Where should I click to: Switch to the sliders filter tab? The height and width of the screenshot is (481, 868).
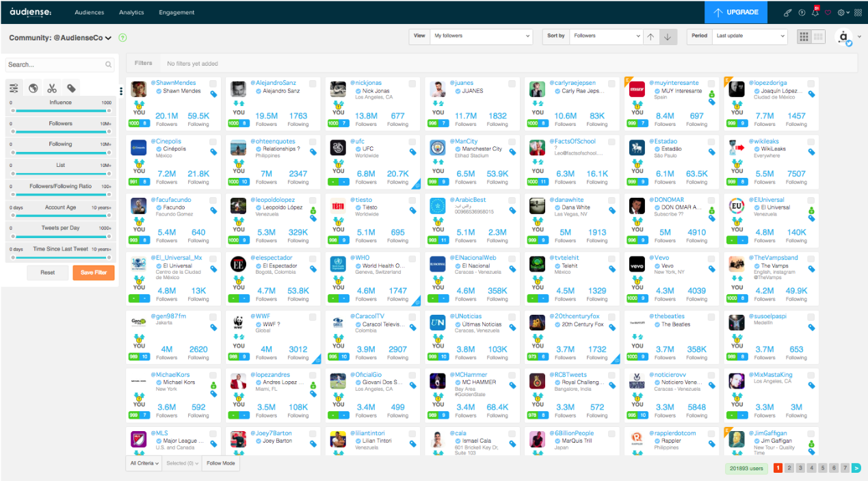click(x=14, y=88)
